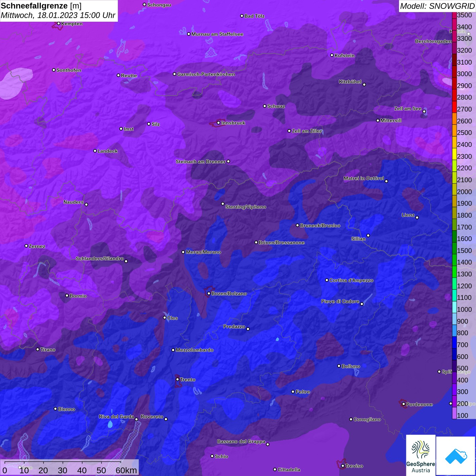The height and width of the screenshot is (476, 476).
Task: Click the Modell: SNOWGRID label
Action: coord(437,6)
